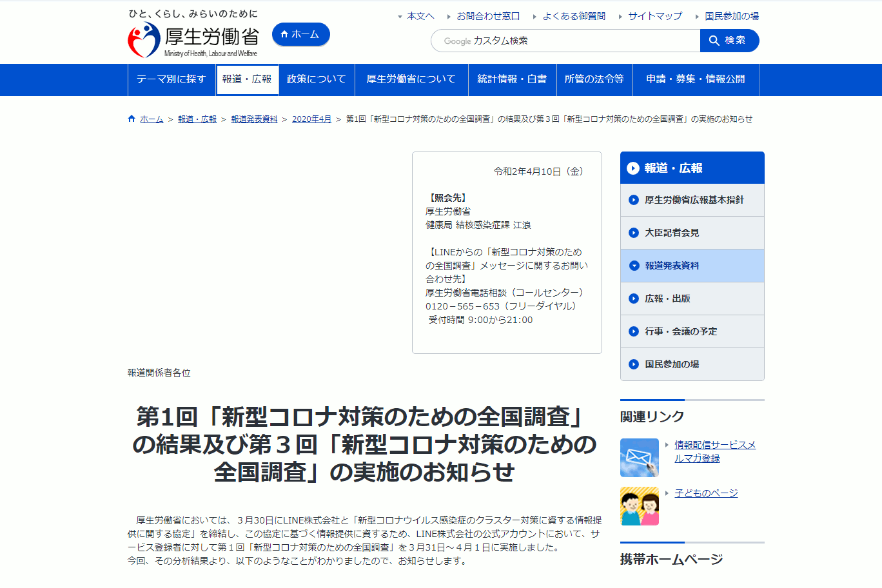
Task: Expand the 報道・広報 sidebar section
Action: (692, 168)
